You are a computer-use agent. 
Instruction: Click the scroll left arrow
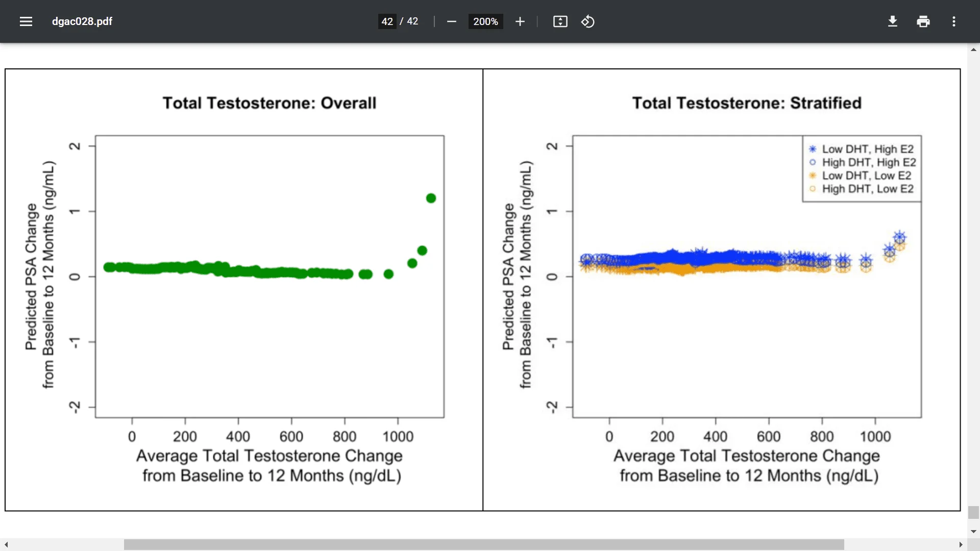(6, 545)
